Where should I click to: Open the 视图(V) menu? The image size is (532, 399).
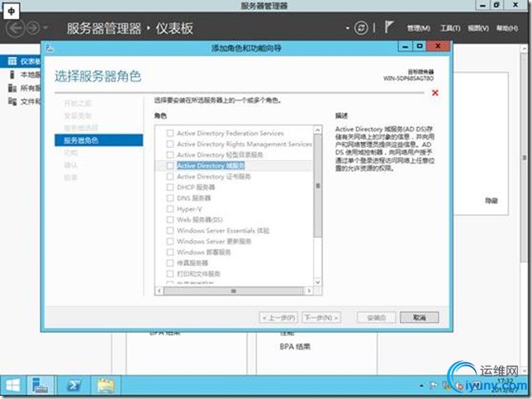[x=478, y=28]
